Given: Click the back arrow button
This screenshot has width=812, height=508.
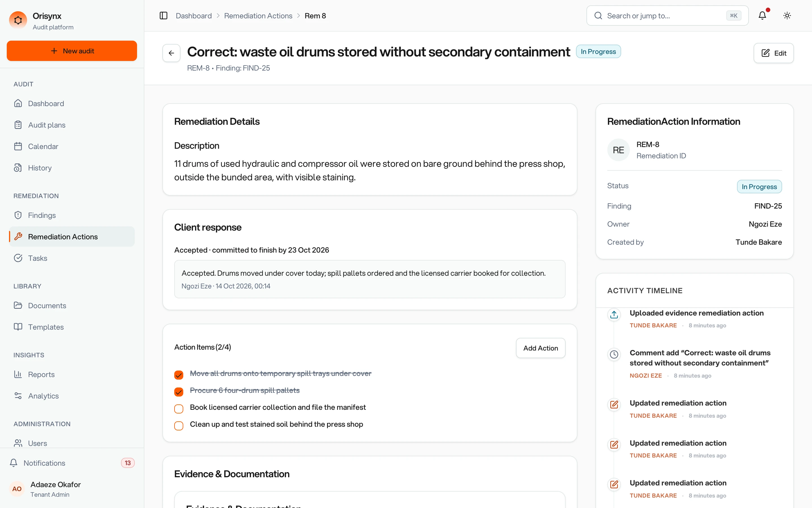Looking at the screenshot, I should pyautogui.click(x=171, y=53).
